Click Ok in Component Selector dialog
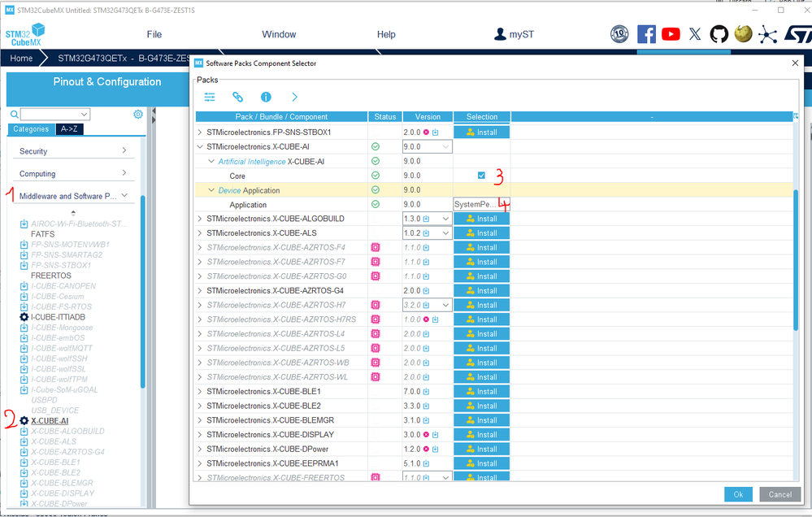 738,494
